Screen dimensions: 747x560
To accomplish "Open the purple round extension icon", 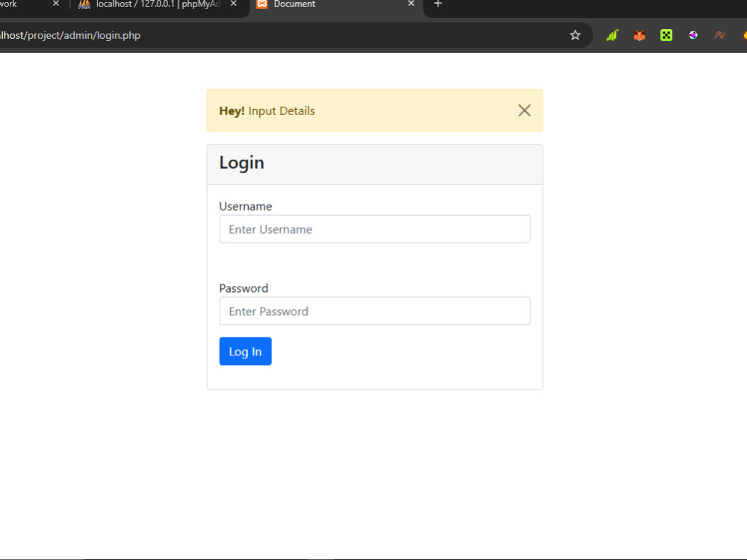I will click(693, 35).
